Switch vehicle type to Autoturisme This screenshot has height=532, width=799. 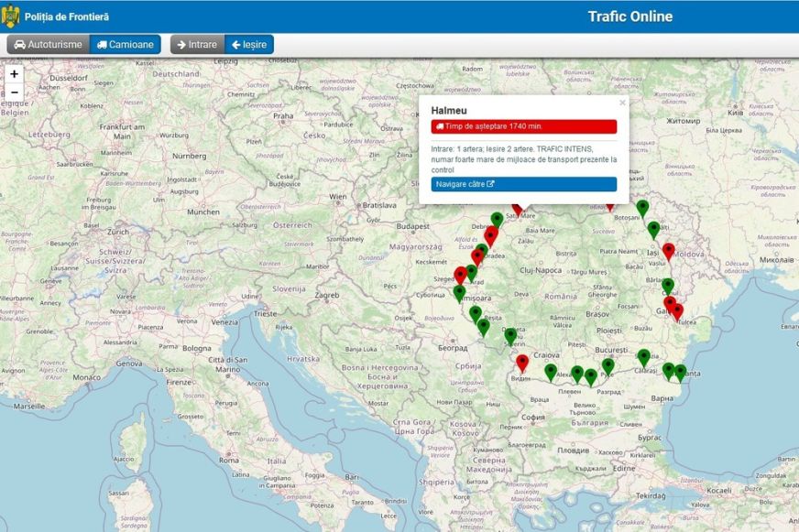tap(49, 44)
